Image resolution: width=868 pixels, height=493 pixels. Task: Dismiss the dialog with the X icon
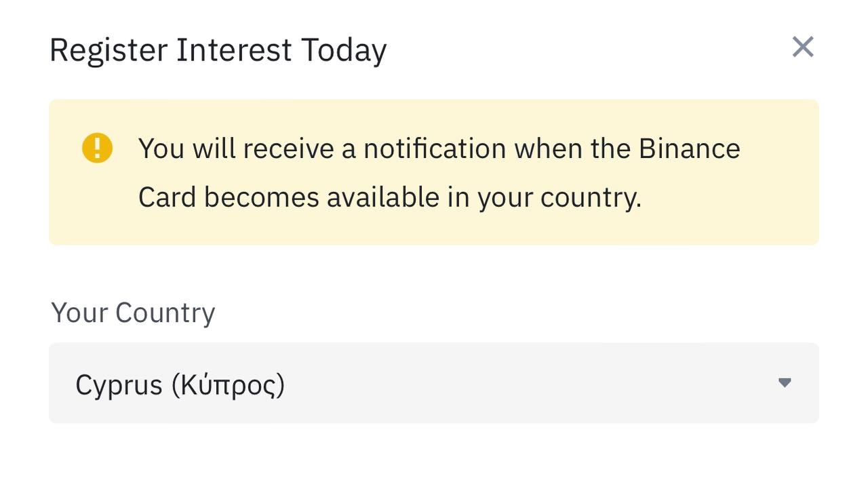click(803, 47)
